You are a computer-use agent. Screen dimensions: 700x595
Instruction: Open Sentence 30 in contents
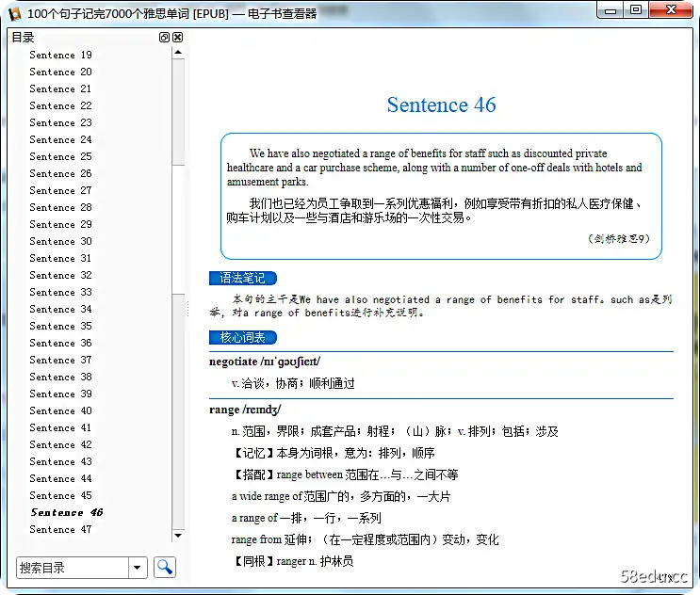click(60, 241)
